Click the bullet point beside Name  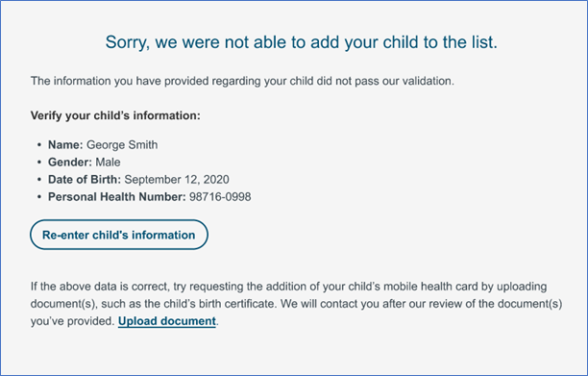pos(39,145)
